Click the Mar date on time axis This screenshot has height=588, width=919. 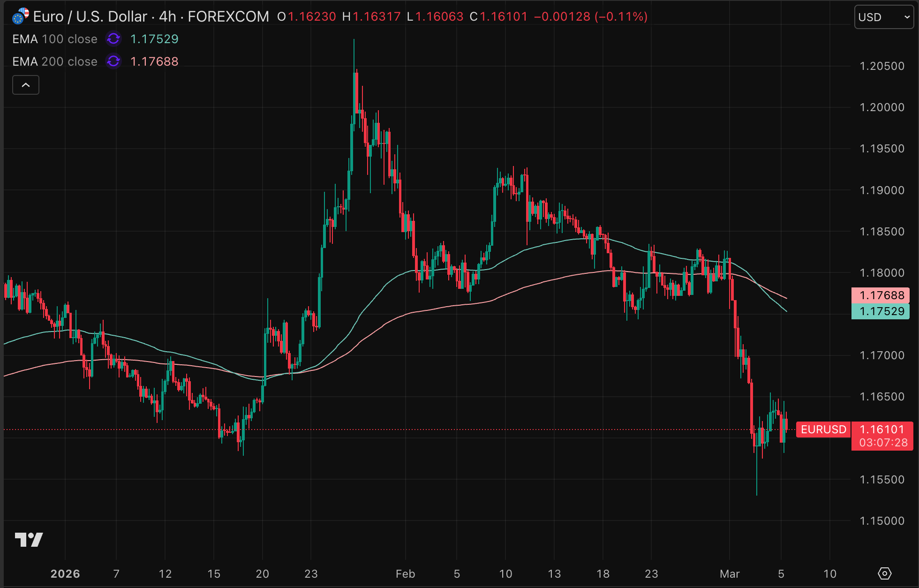pyautogui.click(x=730, y=574)
